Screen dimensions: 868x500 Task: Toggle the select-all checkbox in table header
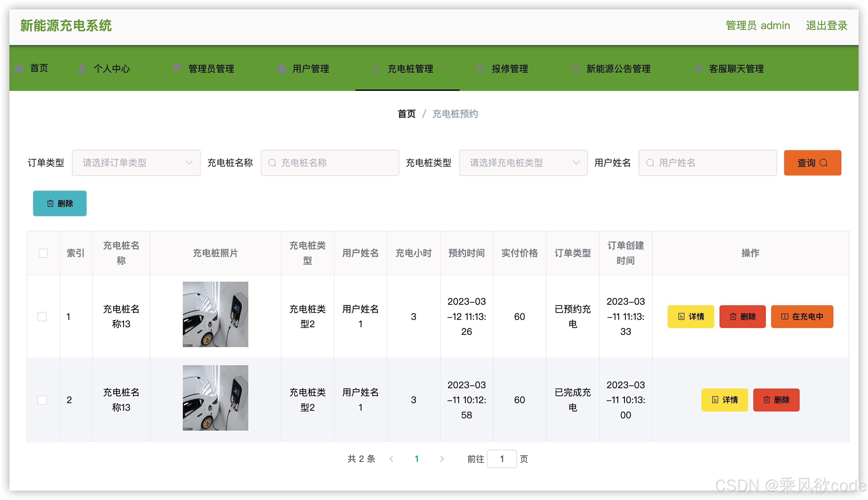point(43,253)
